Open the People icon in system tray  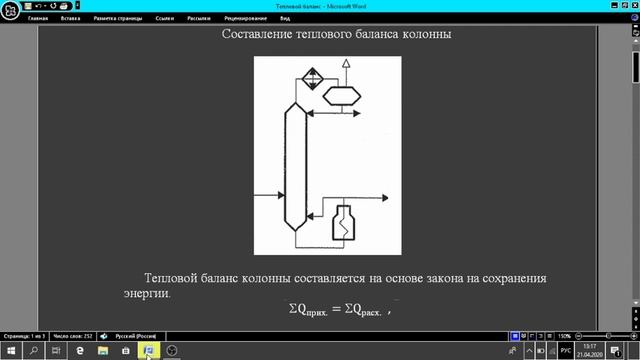pyautogui.click(x=513, y=351)
